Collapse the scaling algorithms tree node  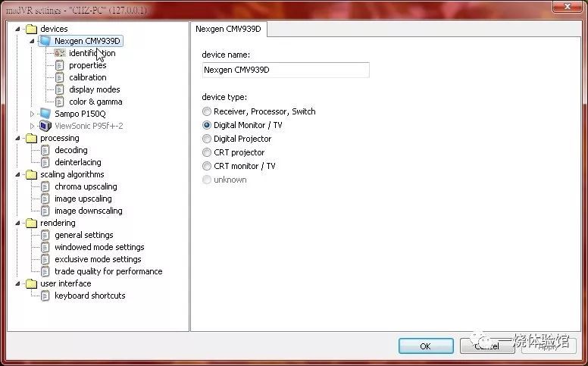click(17, 174)
